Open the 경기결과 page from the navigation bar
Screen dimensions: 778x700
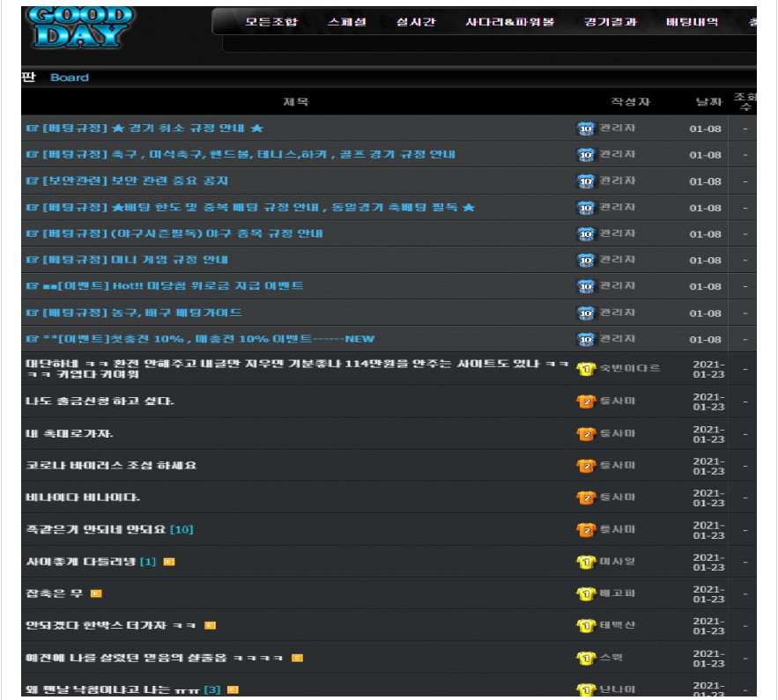click(610, 22)
